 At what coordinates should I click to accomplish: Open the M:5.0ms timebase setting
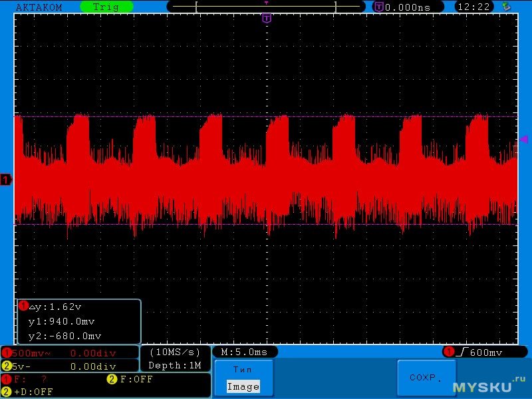point(245,352)
